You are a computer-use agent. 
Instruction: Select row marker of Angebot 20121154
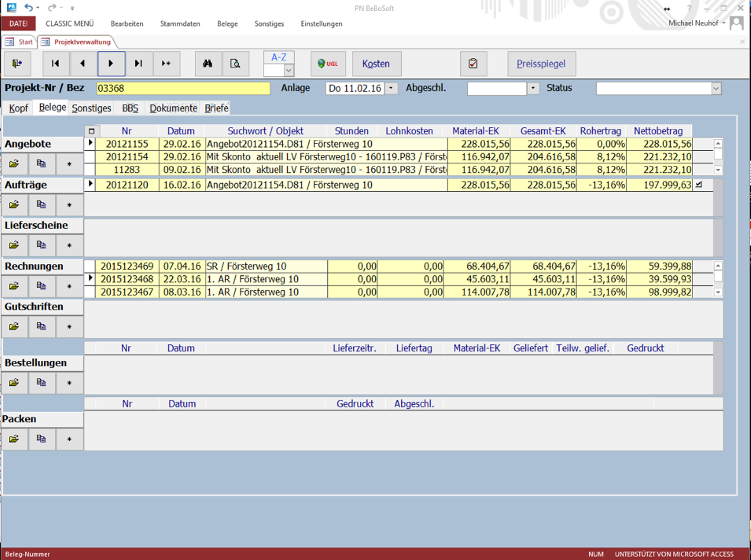coord(91,157)
